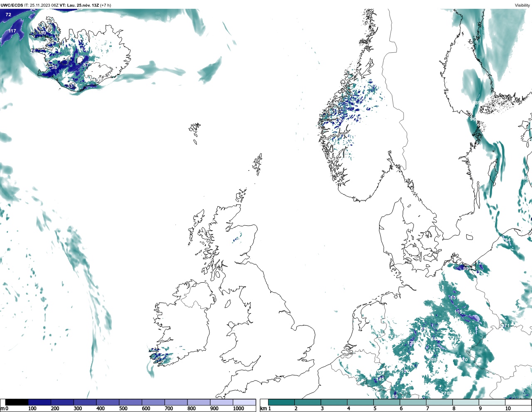
Task: Click the '38' value in western Iceland
Action: click(x=54, y=67)
